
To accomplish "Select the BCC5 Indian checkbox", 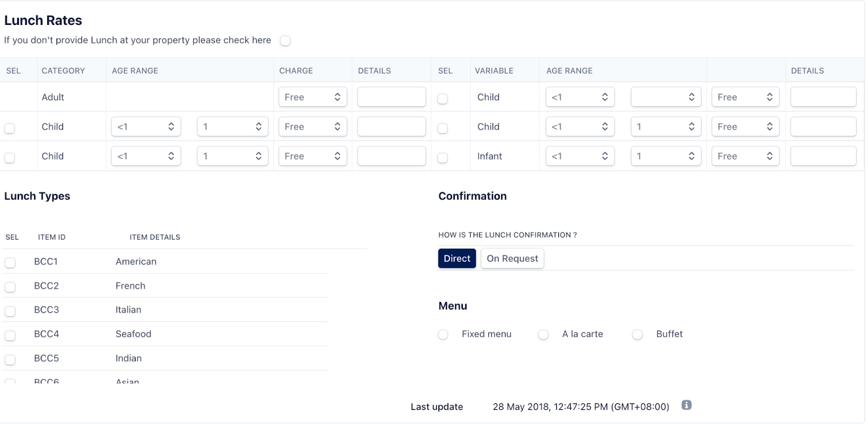I will 10,359.
